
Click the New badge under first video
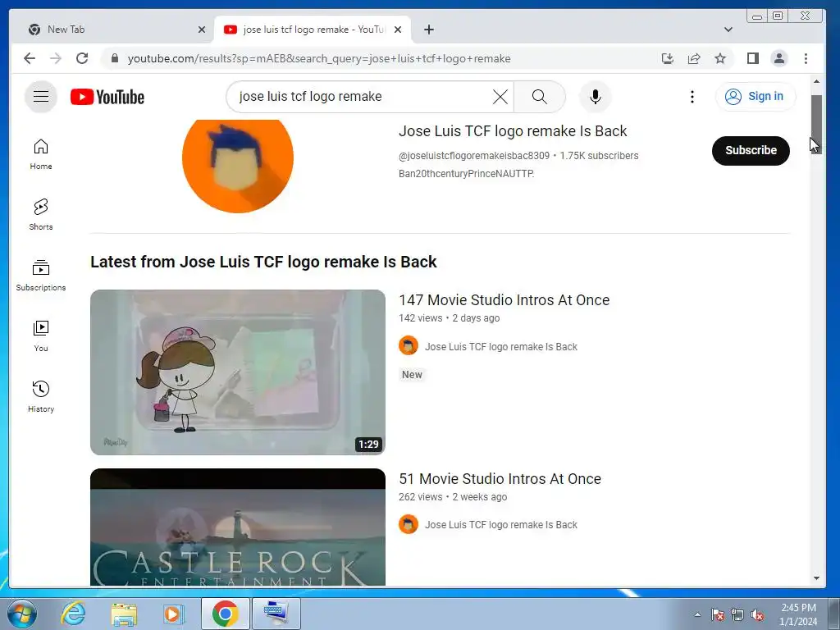(412, 374)
